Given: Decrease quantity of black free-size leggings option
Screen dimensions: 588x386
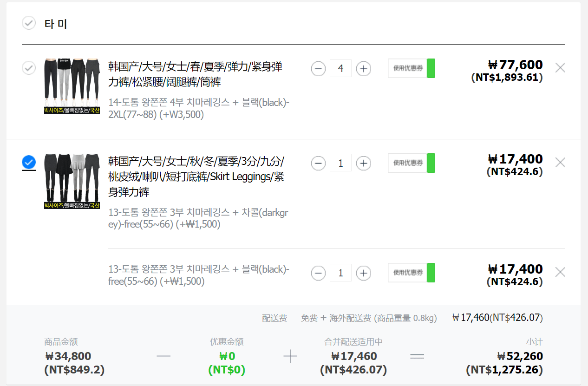Looking at the screenshot, I should click(318, 273).
